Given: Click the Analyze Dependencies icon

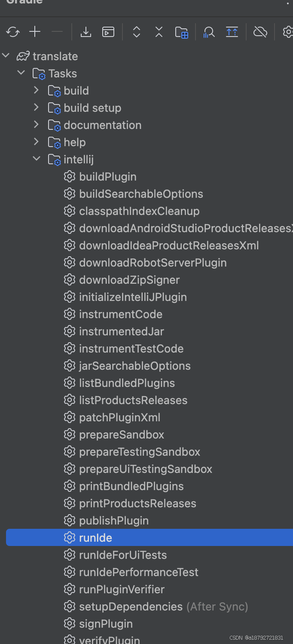Looking at the screenshot, I should (209, 32).
